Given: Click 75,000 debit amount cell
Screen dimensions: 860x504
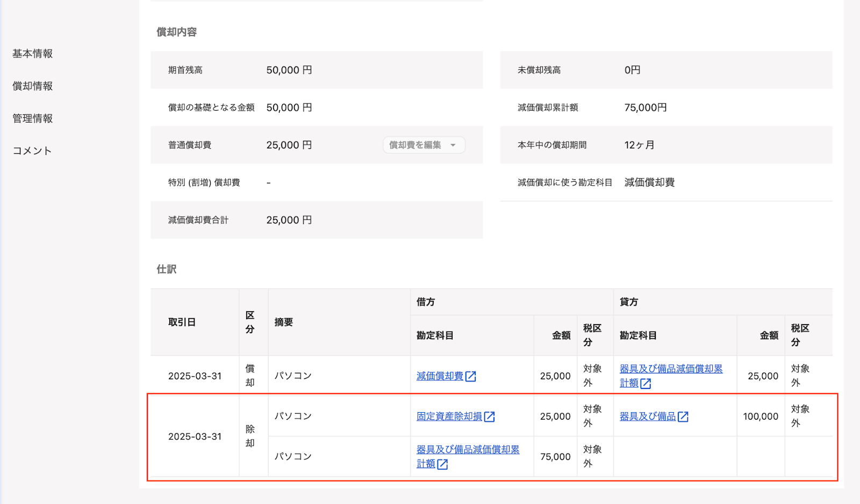Looking at the screenshot, I should tap(555, 457).
